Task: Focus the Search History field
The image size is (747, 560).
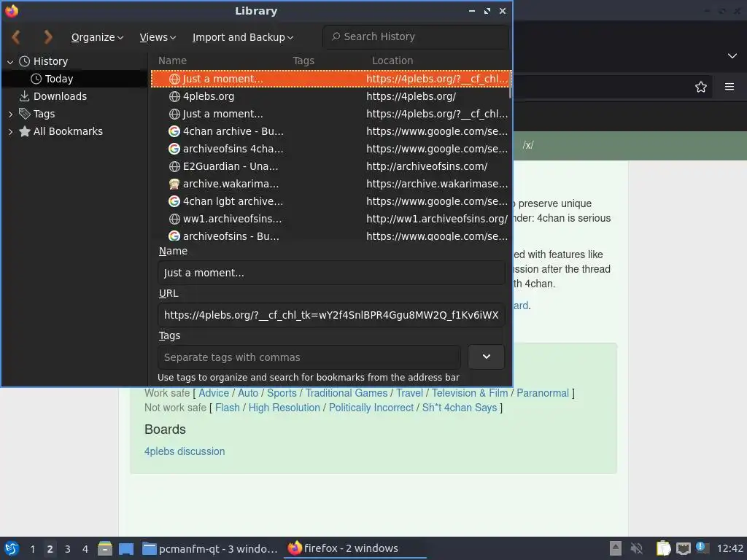Action: tap(416, 36)
